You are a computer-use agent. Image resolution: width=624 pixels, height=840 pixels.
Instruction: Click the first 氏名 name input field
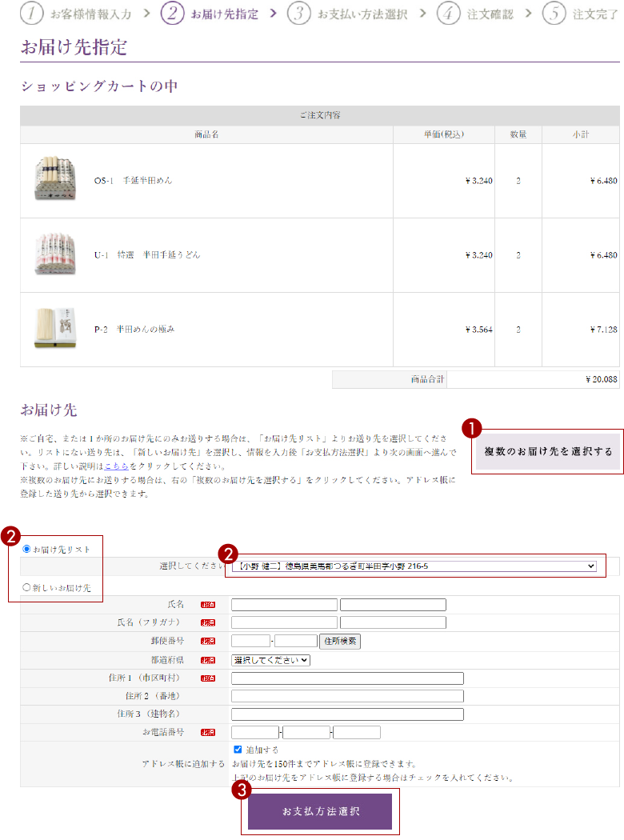pos(284,605)
